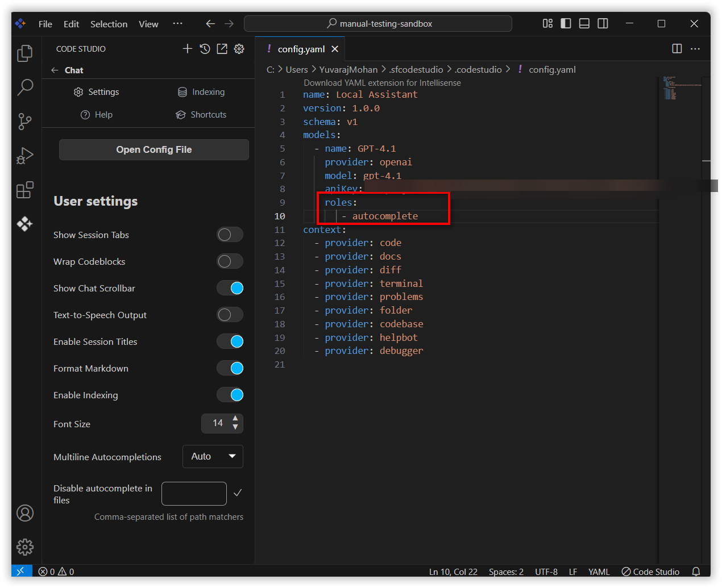Open the Edit menu
The image size is (722, 588).
point(71,24)
